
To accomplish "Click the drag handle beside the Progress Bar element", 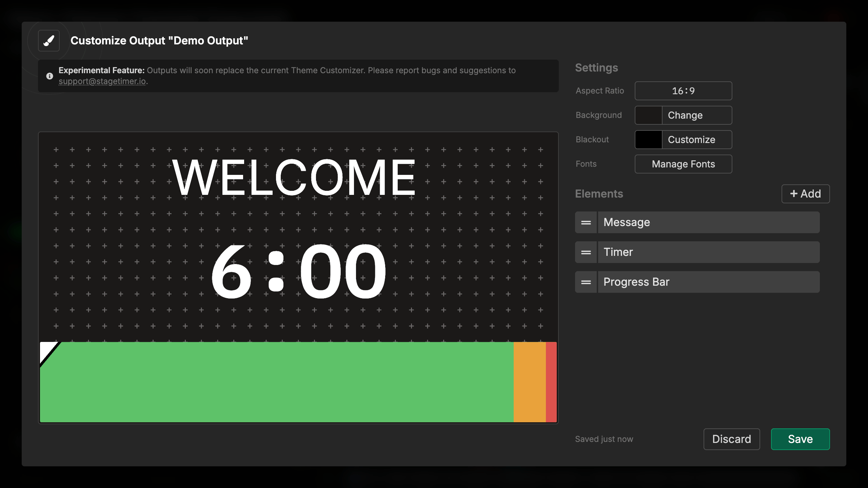I will (586, 282).
